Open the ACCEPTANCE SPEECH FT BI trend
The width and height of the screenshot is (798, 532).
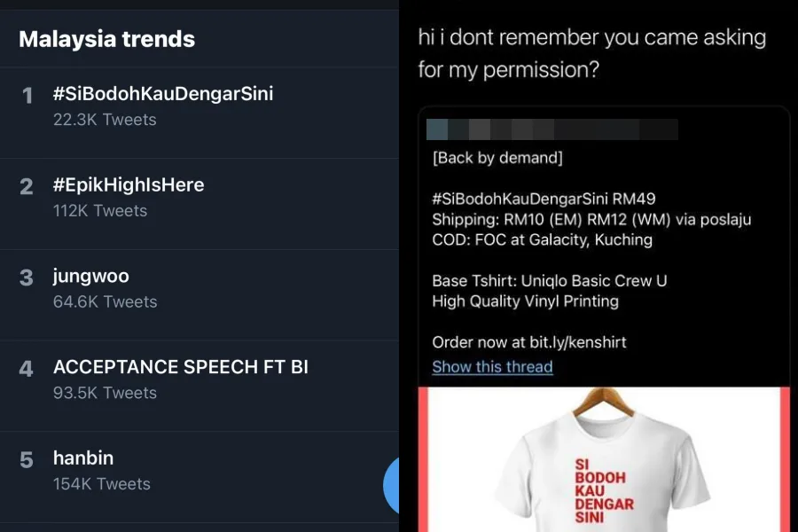pos(180,367)
